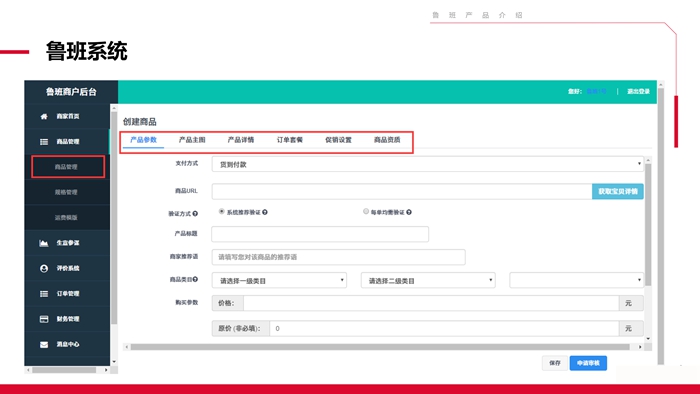Switch to the 产品详情 tab
The image size is (700, 394).
tap(241, 140)
